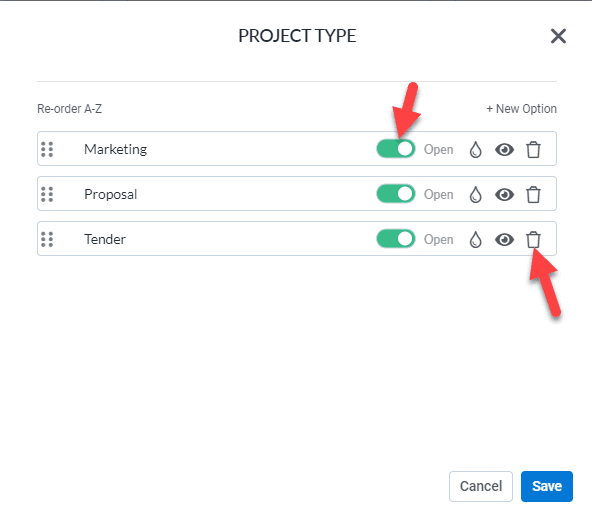Open color picker droplet for Marketing
This screenshot has height=517, width=592.
point(476,150)
